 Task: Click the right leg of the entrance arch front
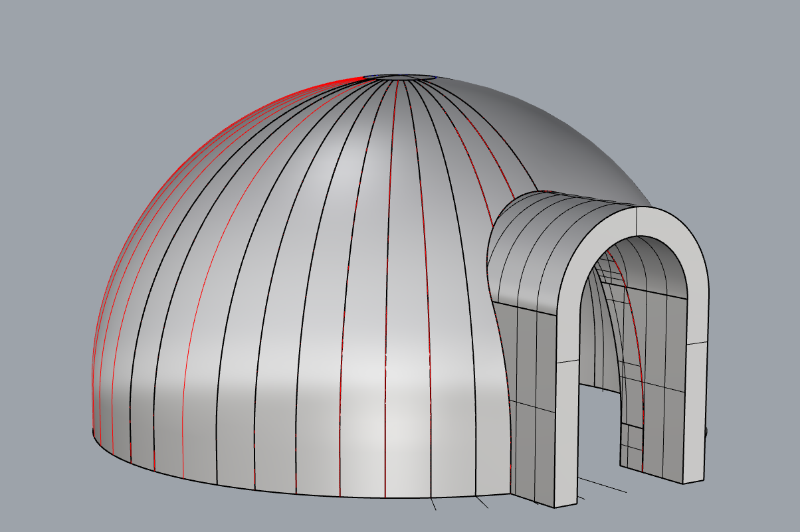(x=695, y=399)
